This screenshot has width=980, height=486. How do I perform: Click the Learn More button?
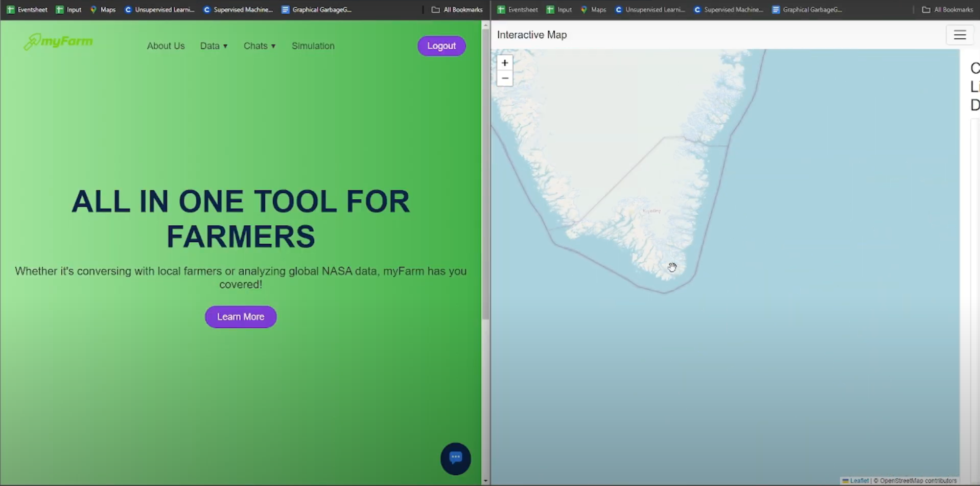240,316
